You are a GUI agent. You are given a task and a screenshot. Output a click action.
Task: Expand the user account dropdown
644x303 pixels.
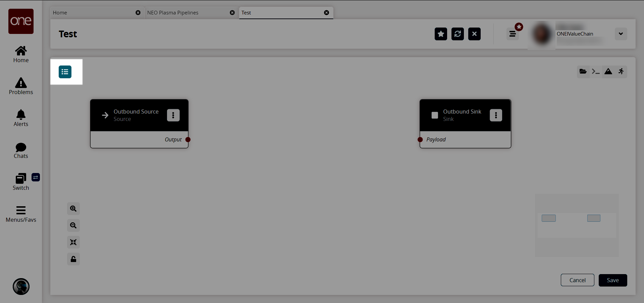[621, 34]
